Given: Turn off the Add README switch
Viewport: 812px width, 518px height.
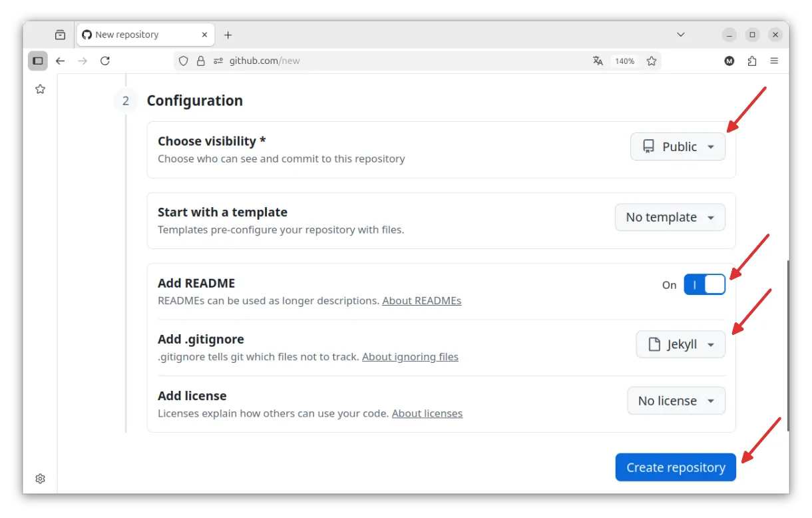Looking at the screenshot, I should tap(705, 284).
